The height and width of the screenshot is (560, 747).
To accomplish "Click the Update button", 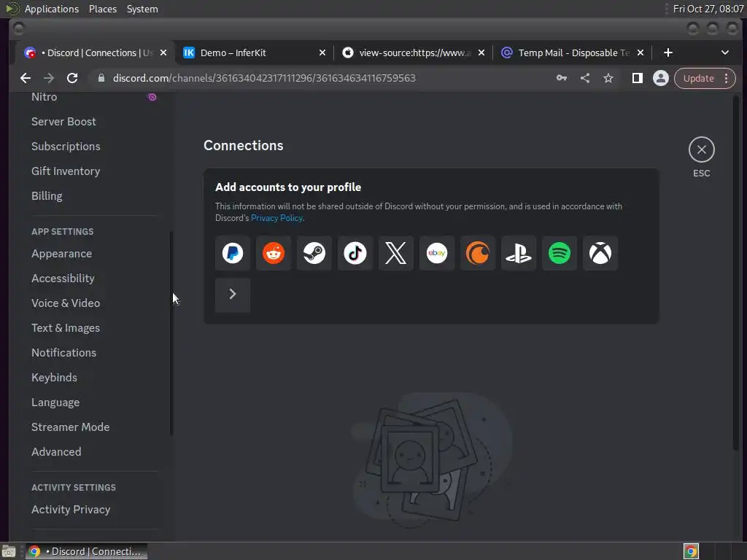I will (698, 78).
